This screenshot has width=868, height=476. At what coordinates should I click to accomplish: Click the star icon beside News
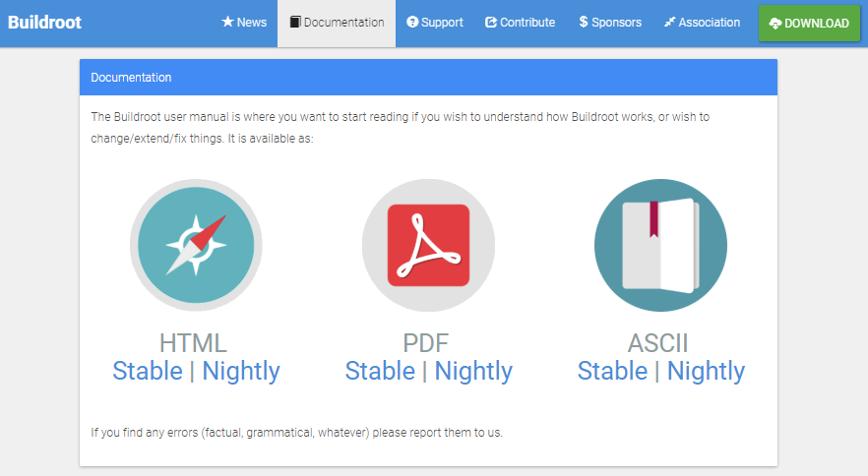(227, 23)
